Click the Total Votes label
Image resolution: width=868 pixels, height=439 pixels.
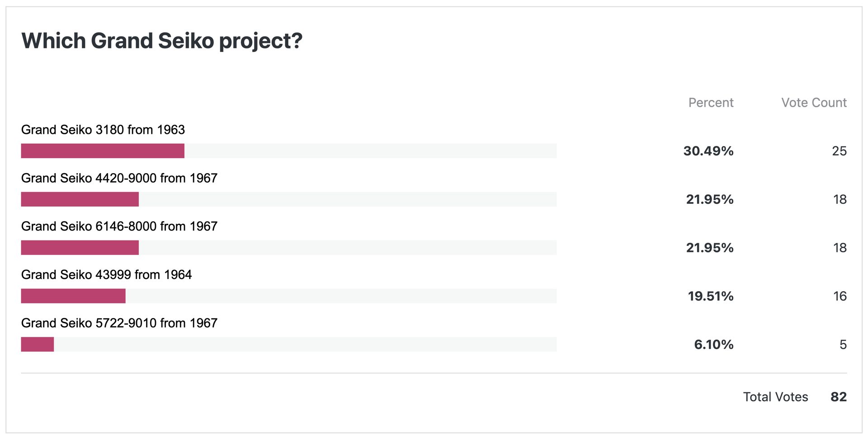click(776, 397)
